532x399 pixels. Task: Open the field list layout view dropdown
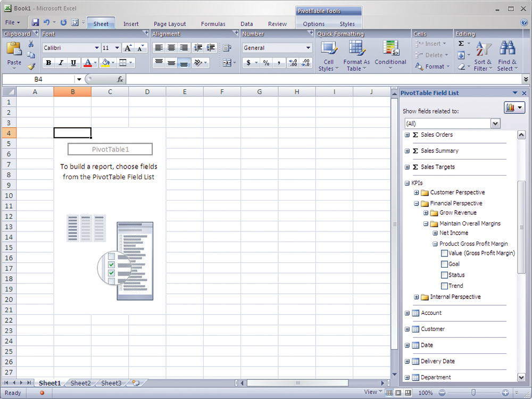tap(514, 108)
